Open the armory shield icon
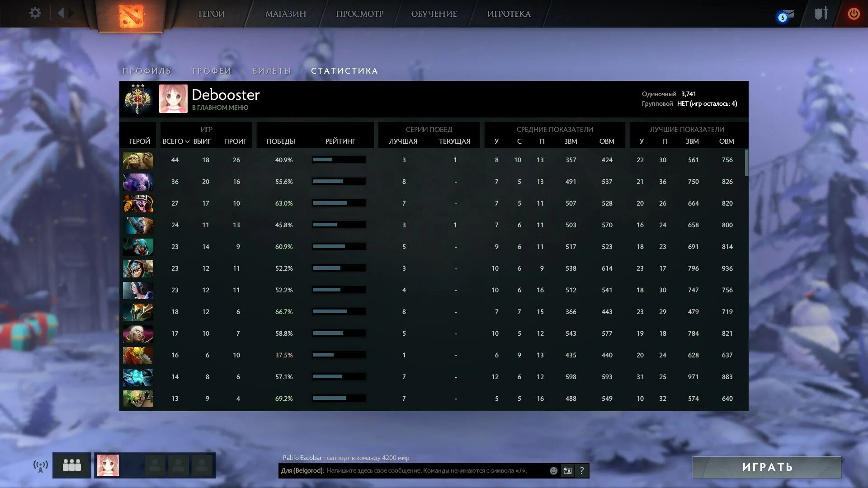868x488 pixels. (821, 14)
